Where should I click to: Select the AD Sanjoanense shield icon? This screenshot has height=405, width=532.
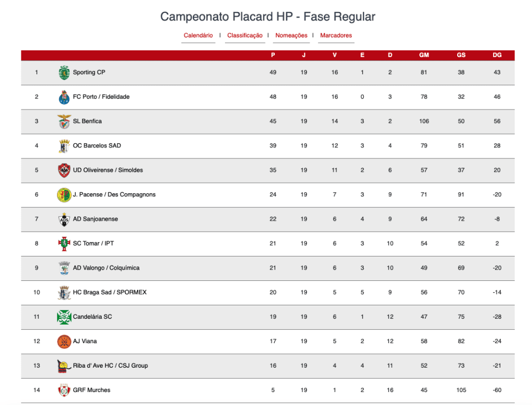coord(64,219)
